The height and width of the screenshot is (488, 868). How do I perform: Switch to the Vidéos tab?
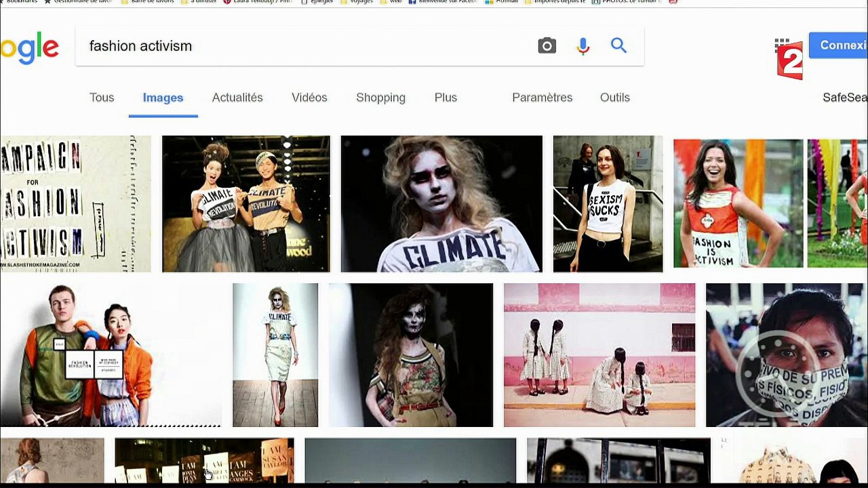[309, 98]
